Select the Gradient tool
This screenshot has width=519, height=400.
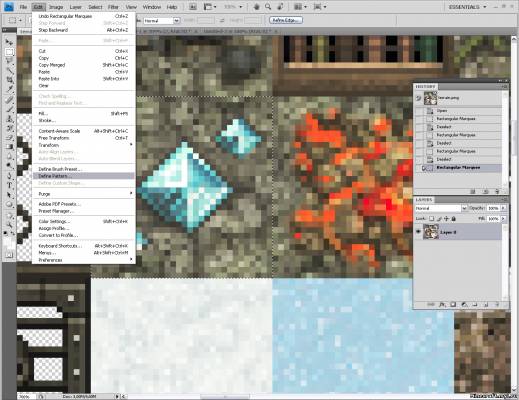[9, 147]
